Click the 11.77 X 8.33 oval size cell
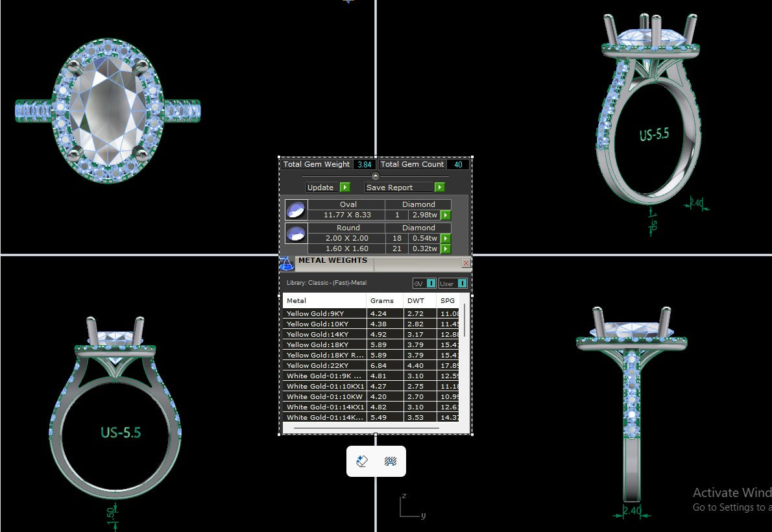Image resolution: width=772 pixels, height=532 pixels. [346, 215]
